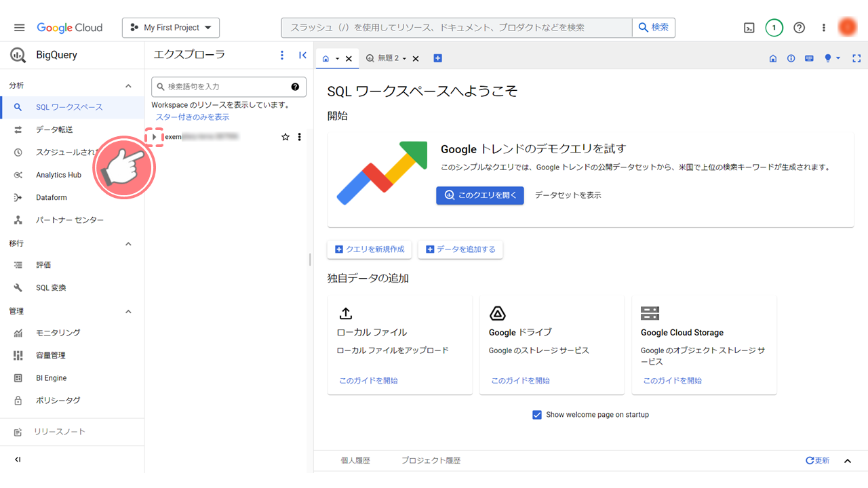The width and height of the screenshot is (868, 488).
Task: Open the My First Project selector
Action: pyautogui.click(x=171, y=28)
